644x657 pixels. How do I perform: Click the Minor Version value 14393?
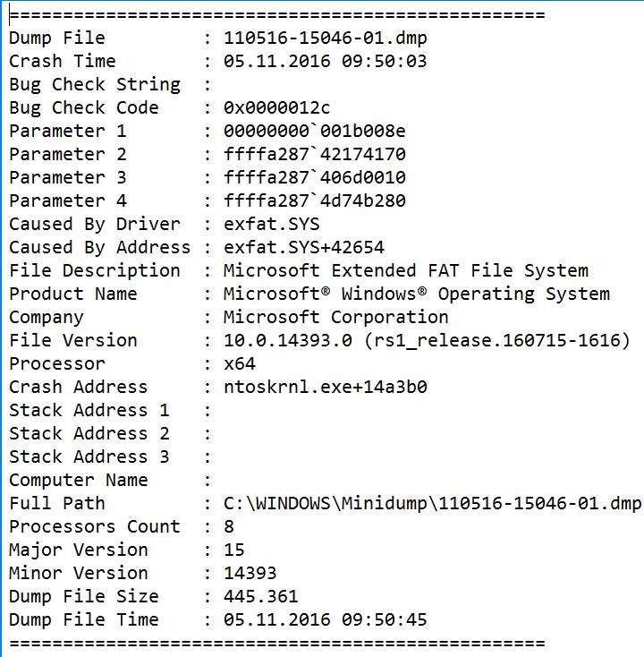click(250, 574)
